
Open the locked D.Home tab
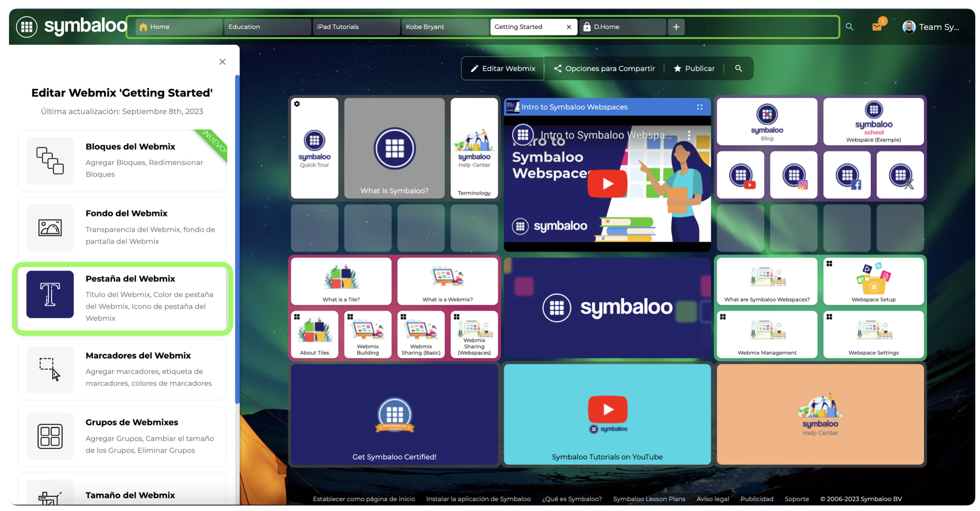point(623,27)
